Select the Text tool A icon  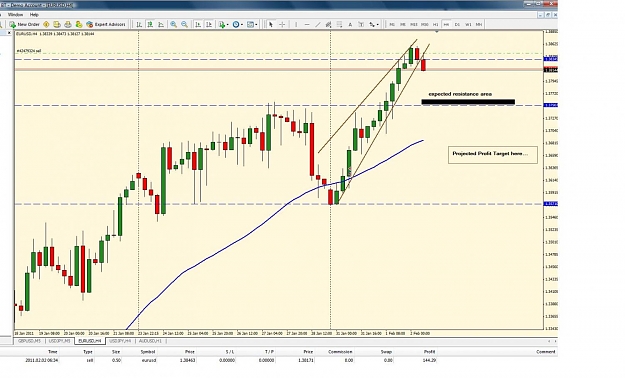(x=350, y=24)
